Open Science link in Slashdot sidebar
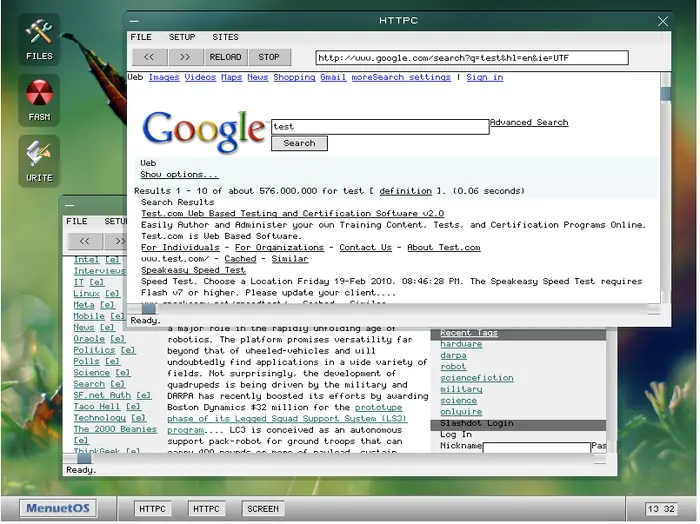 click(92, 373)
